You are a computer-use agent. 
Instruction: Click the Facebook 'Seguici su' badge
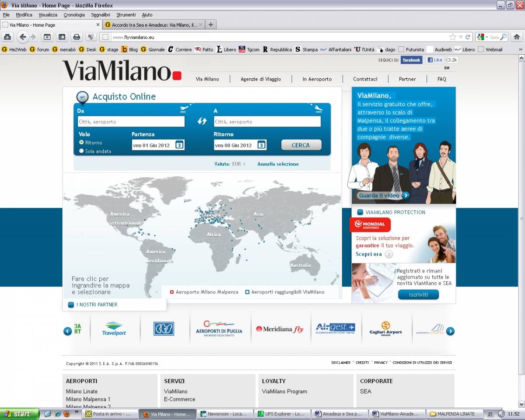(411, 60)
